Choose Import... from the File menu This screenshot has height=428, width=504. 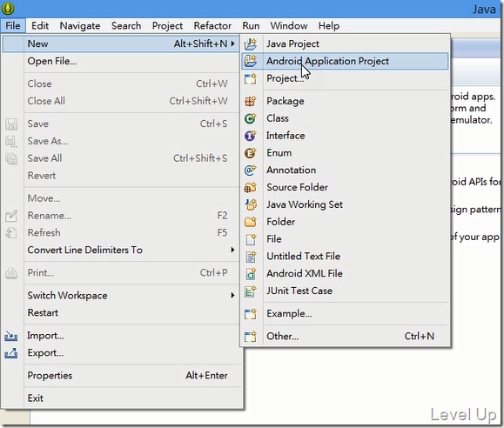121,336
